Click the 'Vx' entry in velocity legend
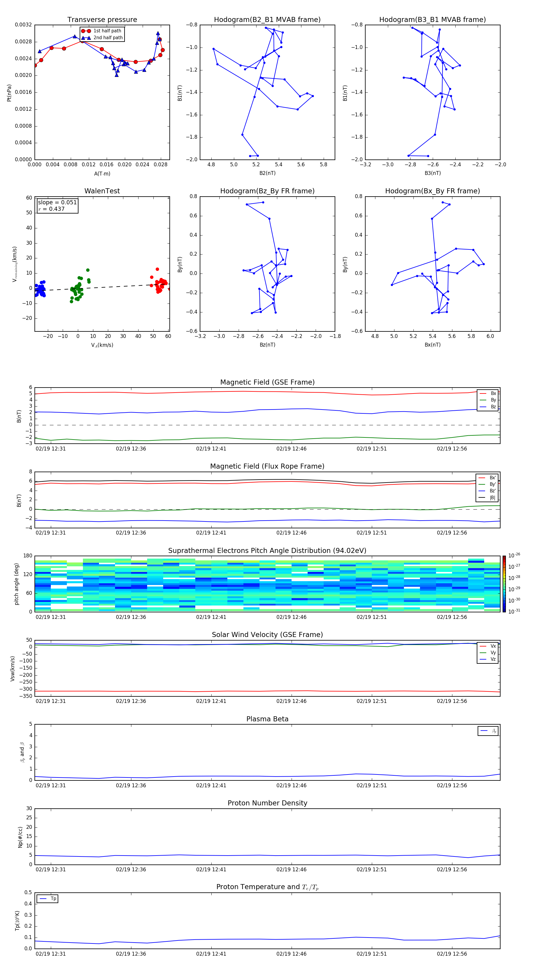The height and width of the screenshot is (980, 535). 488,646
